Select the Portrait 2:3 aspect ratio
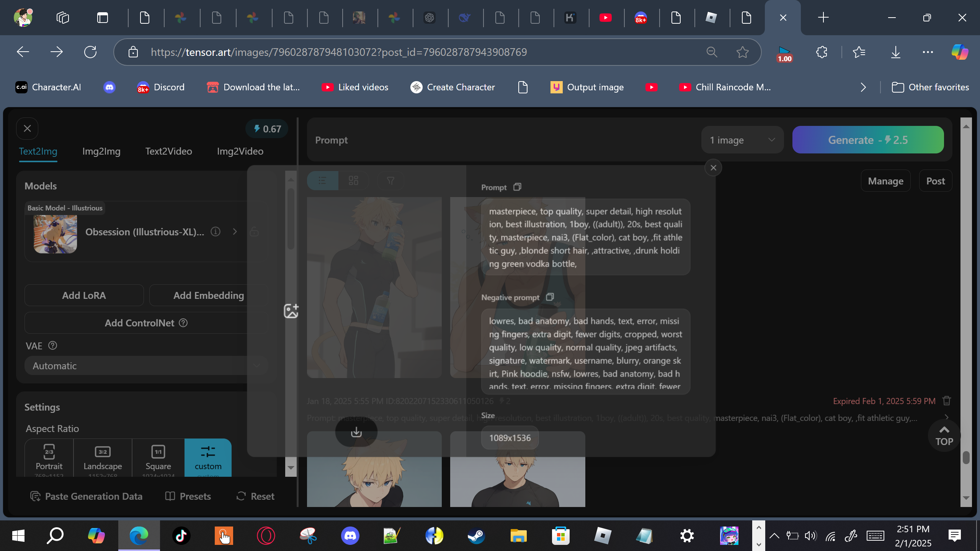The width and height of the screenshot is (980, 551). pyautogui.click(x=49, y=457)
